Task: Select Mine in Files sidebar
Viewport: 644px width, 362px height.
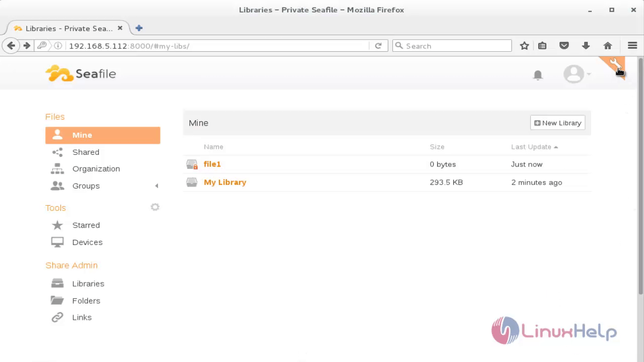Action: pos(103,135)
